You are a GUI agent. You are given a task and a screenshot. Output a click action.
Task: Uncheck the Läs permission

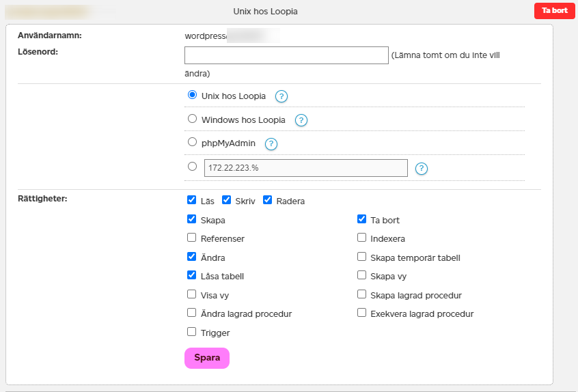192,200
